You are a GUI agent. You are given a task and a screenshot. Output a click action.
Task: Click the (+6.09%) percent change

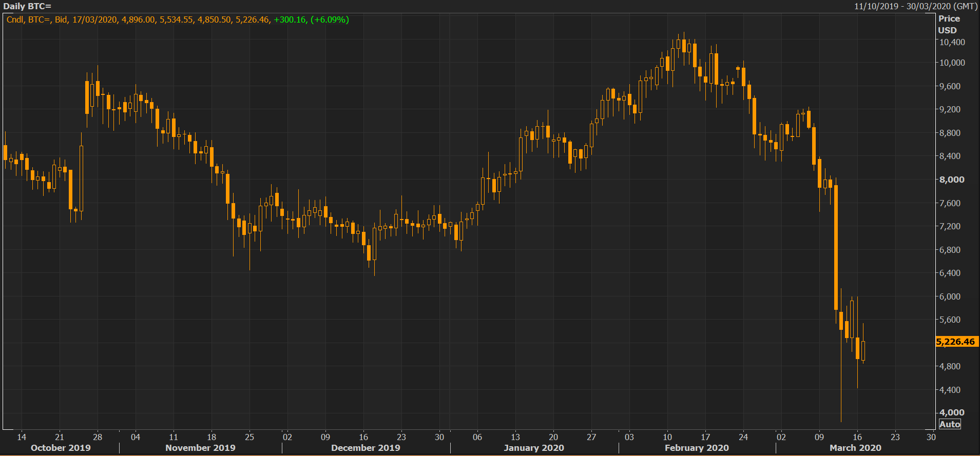(x=330, y=19)
